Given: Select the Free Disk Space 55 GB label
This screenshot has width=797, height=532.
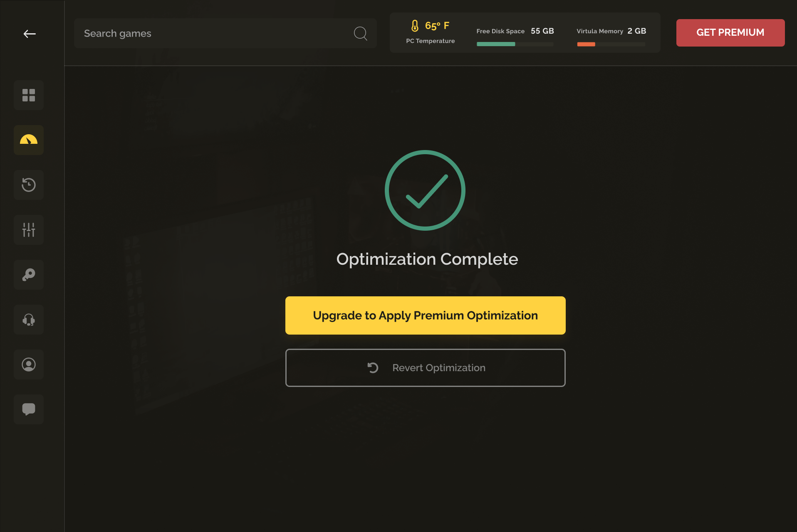Looking at the screenshot, I should click(x=515, y=31).
